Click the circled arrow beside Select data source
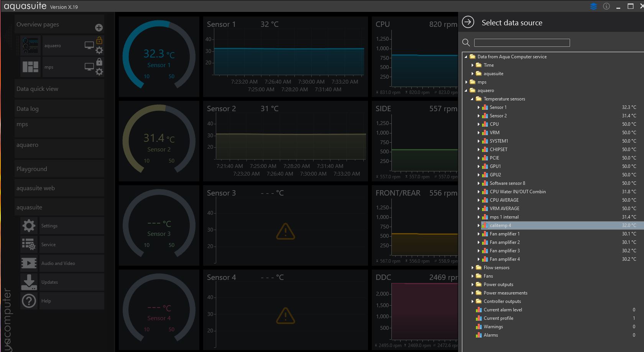 pos(468,22)
